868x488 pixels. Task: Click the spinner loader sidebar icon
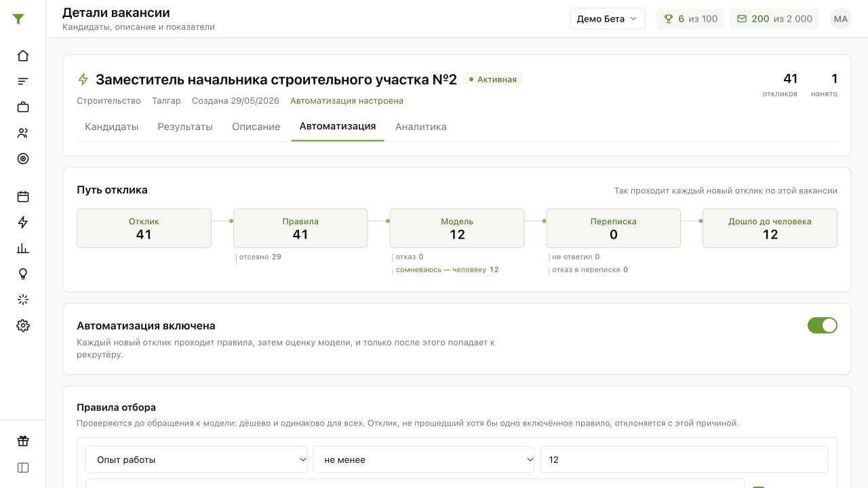click(x=23, y=300)
